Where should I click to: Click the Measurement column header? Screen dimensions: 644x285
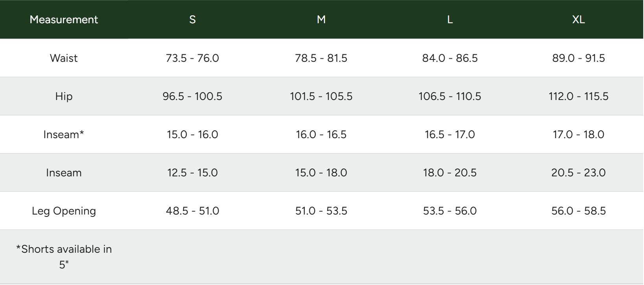64,20
